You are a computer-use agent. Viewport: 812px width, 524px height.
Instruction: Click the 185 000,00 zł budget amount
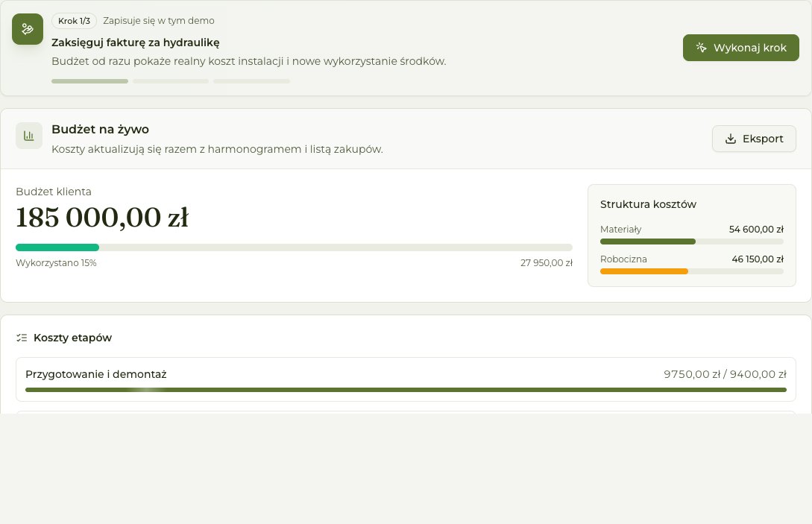(103, 218)
